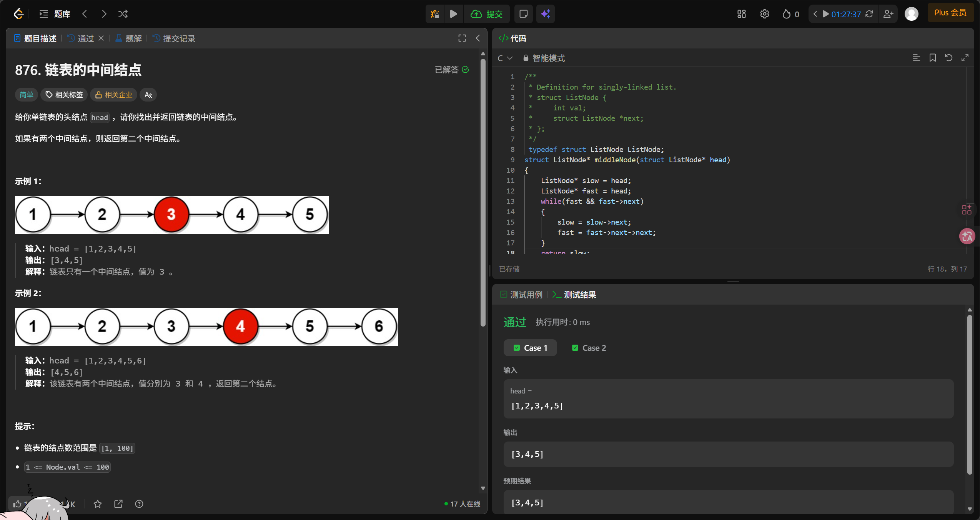Image resolution: width=980 pixels, height=520 pixels.
Task: Reset code with the undo arrow icon
Action: [948, 58]
